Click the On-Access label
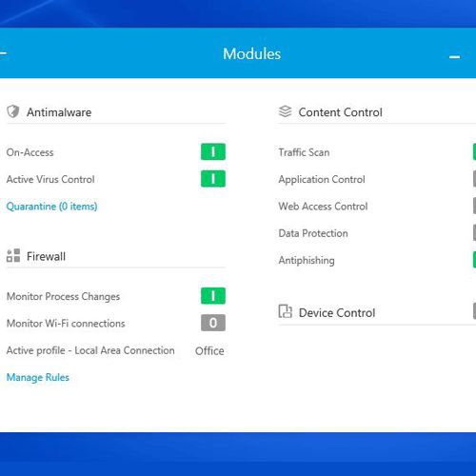The height and width of the screenshot is (476, 476). click(30, 152)
